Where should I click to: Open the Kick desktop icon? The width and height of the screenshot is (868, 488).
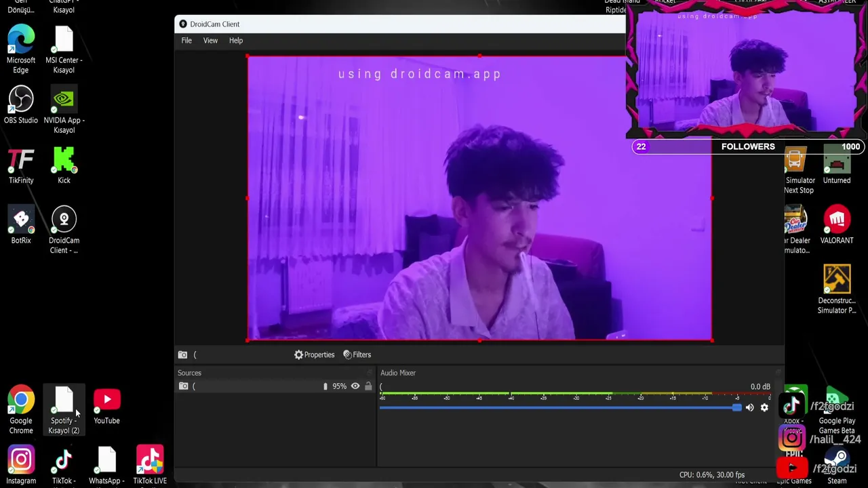(x=64, y=165)
